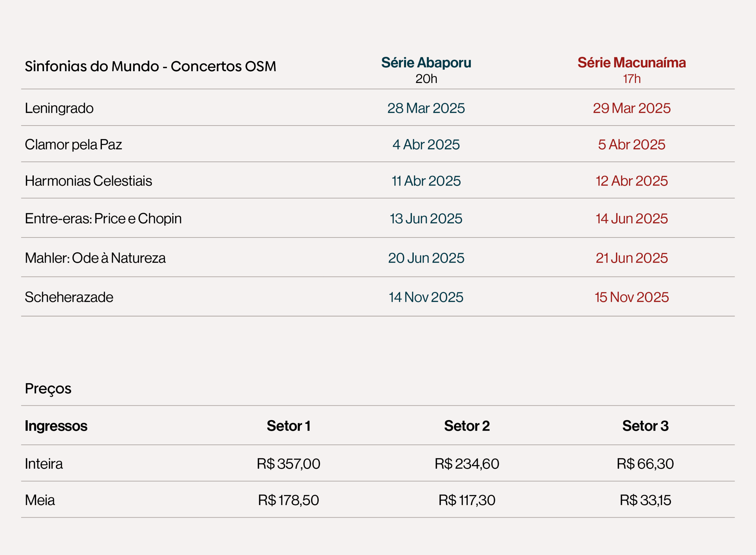The height and width of the screenshot is (555, 756).
Task: Click the 11 Abr 2025 date
Action: pyautogui.click(x=426, y=181)
